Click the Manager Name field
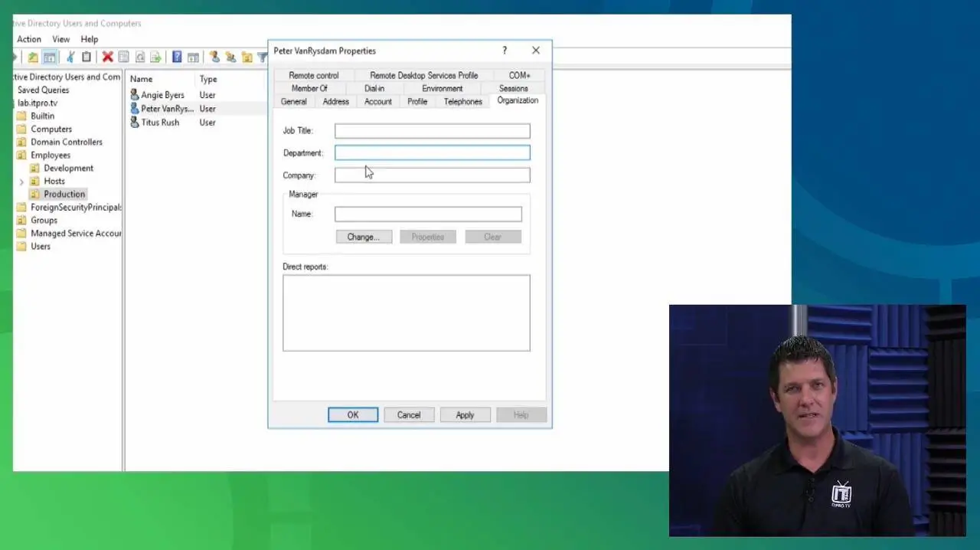Screen dimensions: 980x550 pyautogui.click(x=428, y=214)
